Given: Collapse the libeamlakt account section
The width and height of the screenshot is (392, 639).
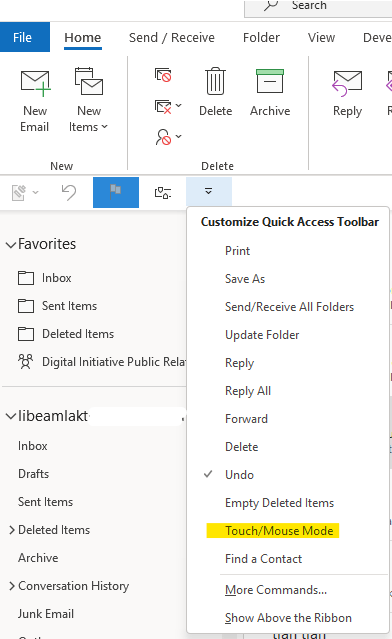Looking at the screenshot, I should (x=11, y=416).
